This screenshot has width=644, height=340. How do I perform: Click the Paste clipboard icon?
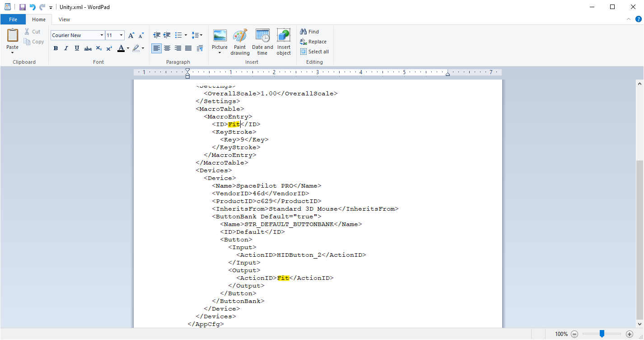point(13,35)
